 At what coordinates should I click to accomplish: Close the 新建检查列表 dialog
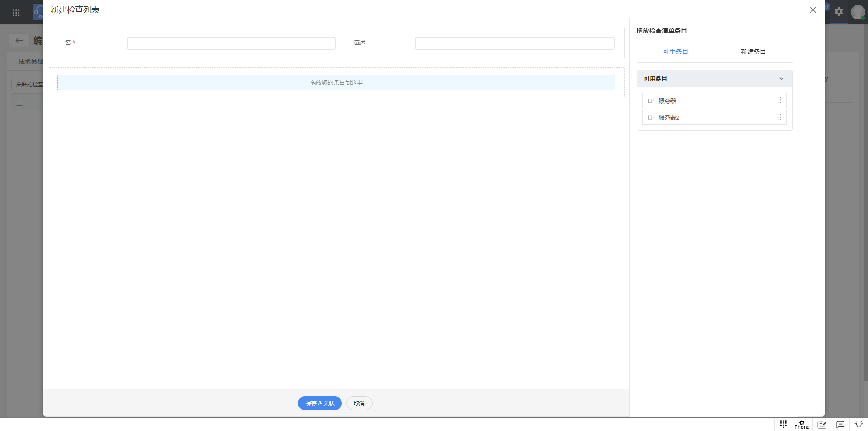[812, 10]
